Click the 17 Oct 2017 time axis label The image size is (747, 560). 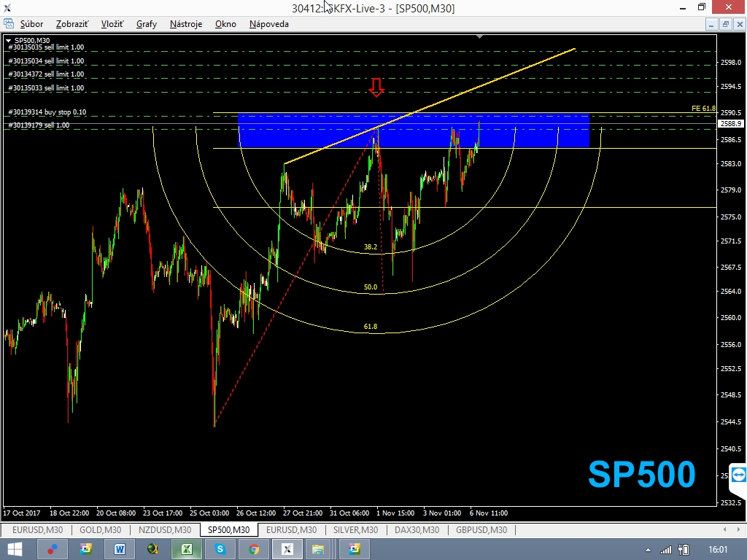21,513
